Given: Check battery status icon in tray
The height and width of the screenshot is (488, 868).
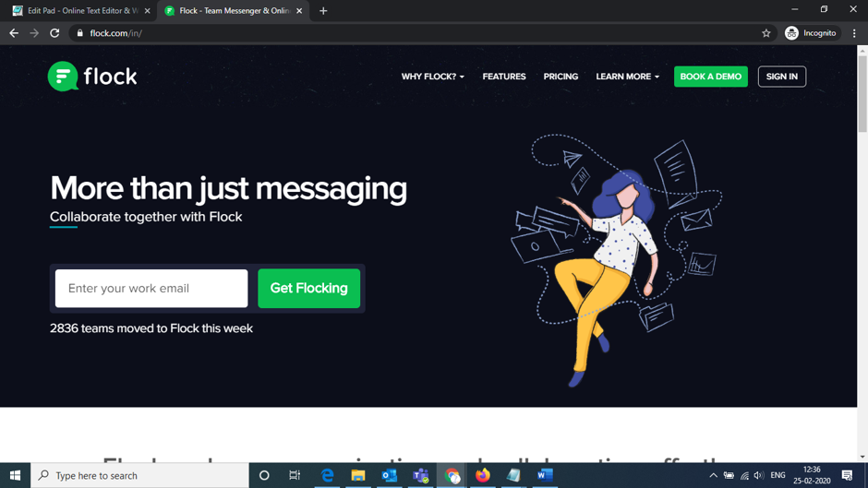Looking at the screenshot, I should pyautogui.click(x=729, y=475).
